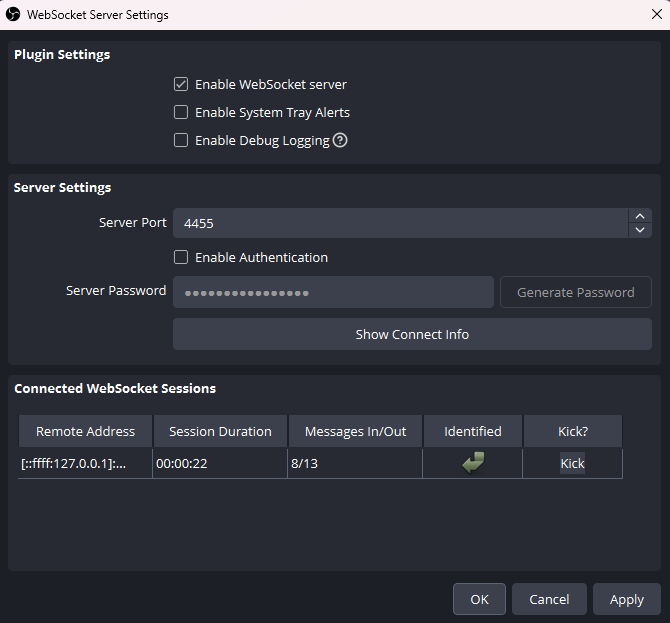The width and height of the screenshot is (670, 623).
Task: Click the Identified column header
Action: pyautogui.click(x=473, y=431)
